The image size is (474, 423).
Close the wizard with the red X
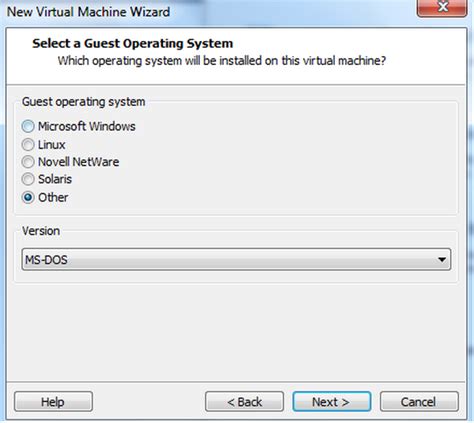[x=442, y=7]
